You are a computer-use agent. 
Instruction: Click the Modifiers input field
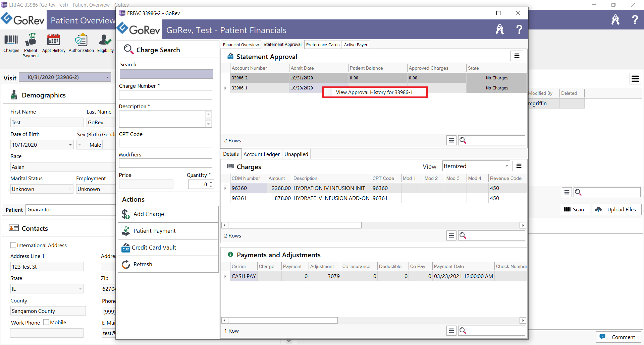[x=166, y=163]
